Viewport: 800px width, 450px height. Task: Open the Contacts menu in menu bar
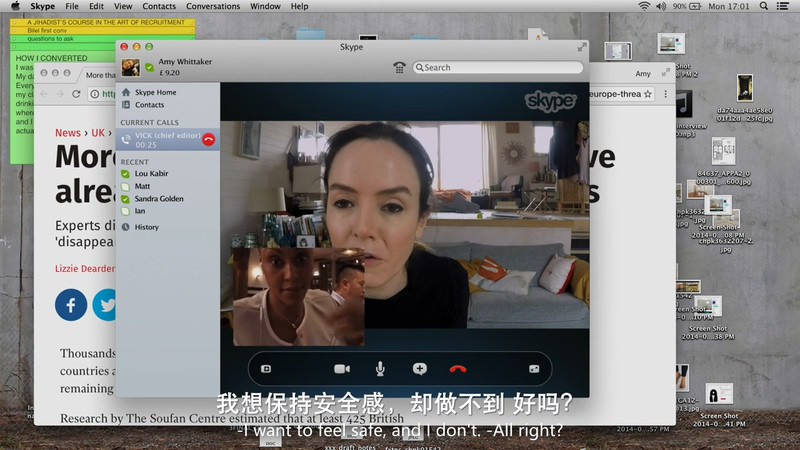point(159,6)
